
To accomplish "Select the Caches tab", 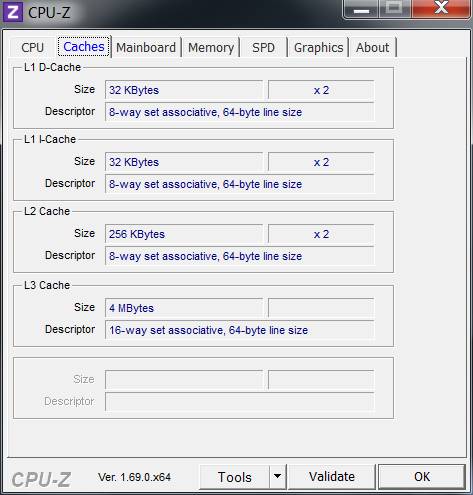I will [x=84, y=46].
